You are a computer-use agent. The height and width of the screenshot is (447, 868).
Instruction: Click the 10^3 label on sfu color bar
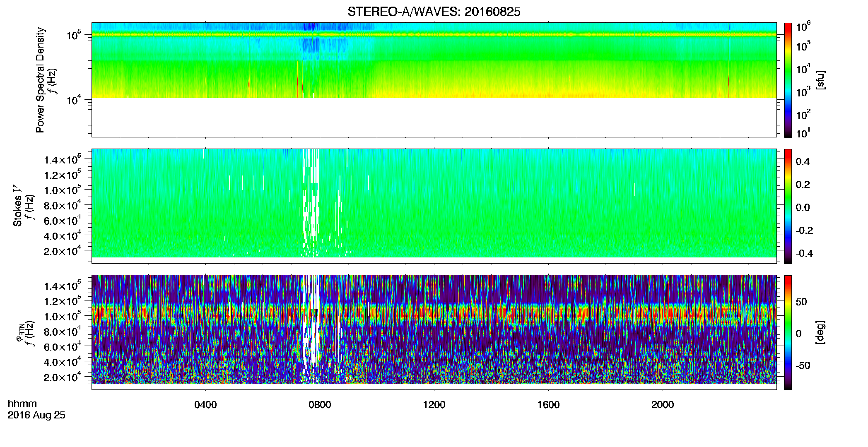803,92
